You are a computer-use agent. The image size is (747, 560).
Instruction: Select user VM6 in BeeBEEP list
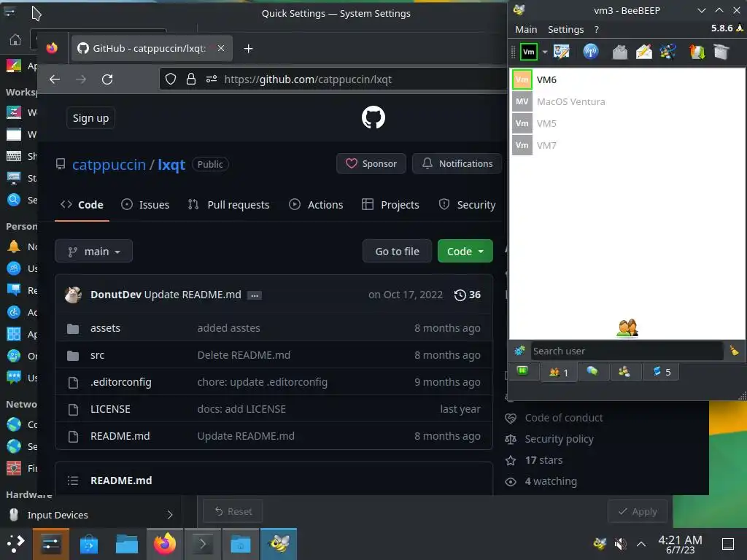(627, 79)
